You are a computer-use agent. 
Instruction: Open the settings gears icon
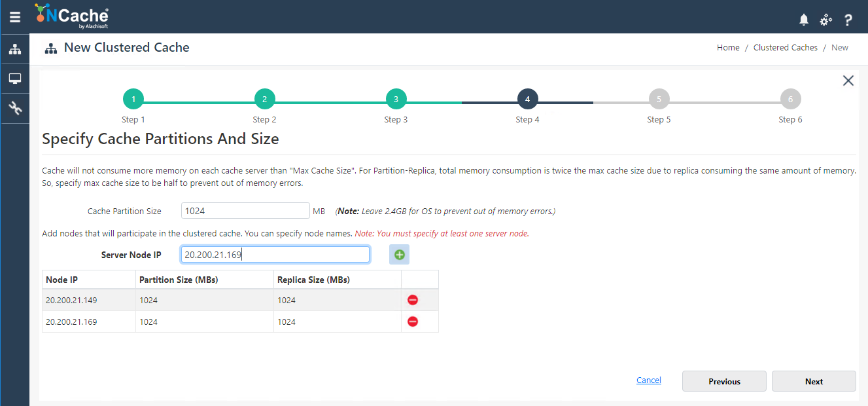pos(826,20)
